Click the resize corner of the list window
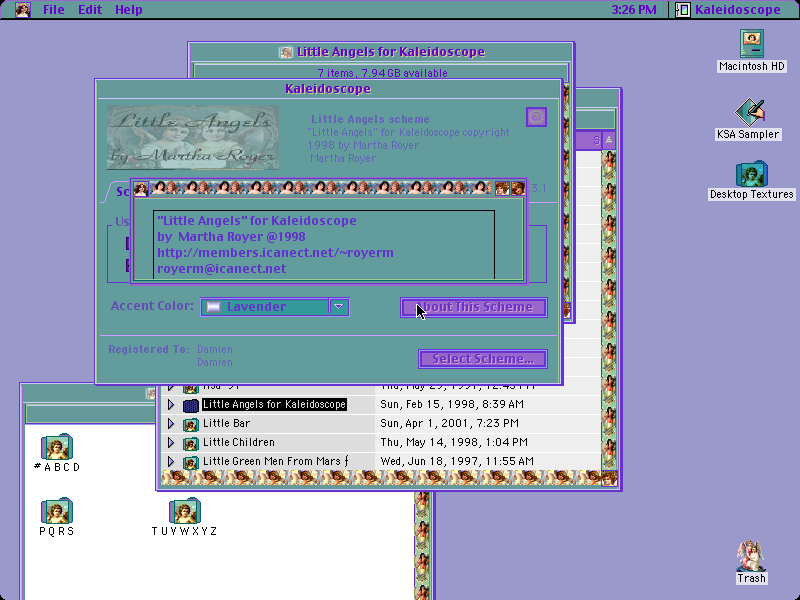 [x=609, y=478]
